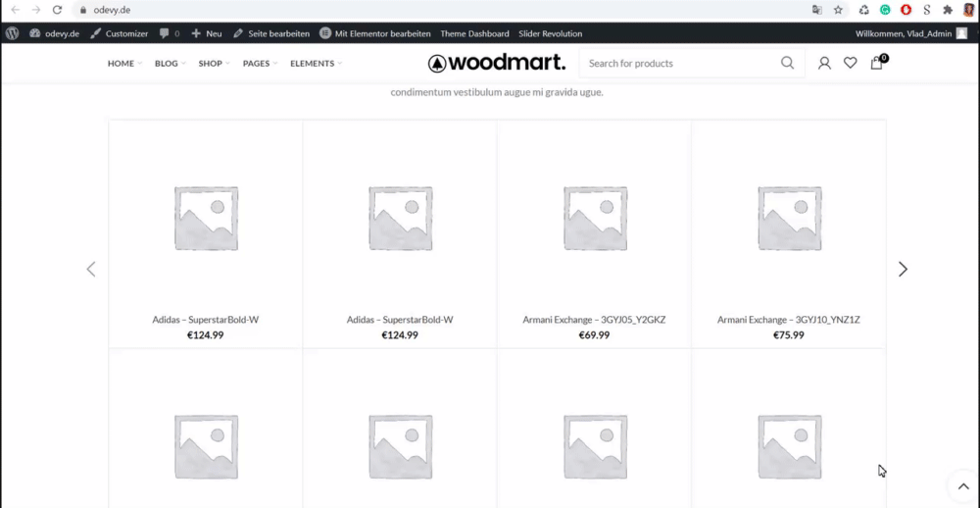
Task: Click Willkommen, Vlad_Admin account text
Action: 905,33
